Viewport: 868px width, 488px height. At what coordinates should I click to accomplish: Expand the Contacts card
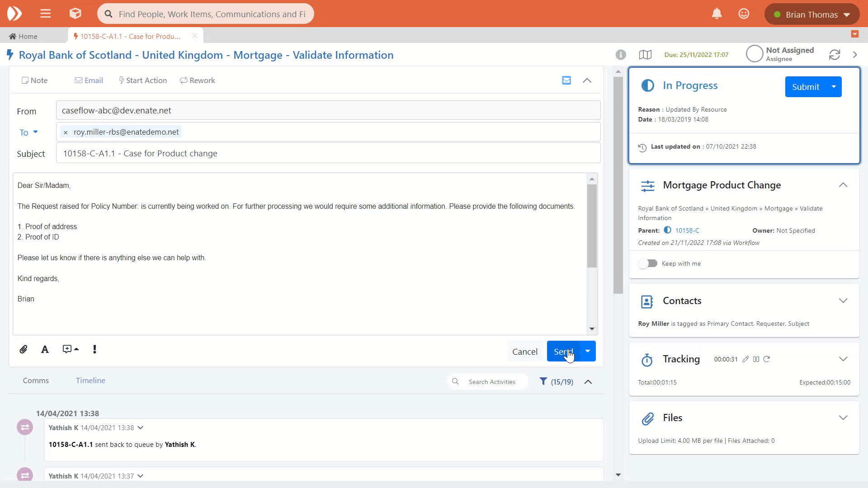pos(843,301)
